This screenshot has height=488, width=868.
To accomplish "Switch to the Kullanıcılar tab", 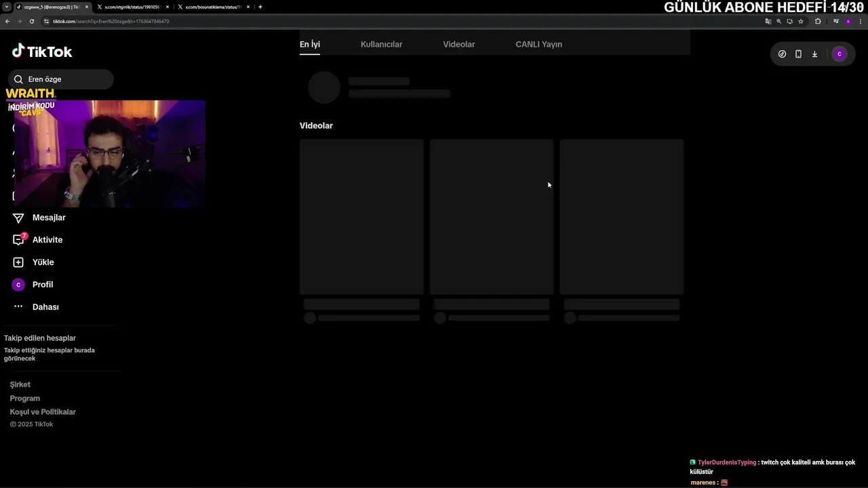I will click(381, 44).
